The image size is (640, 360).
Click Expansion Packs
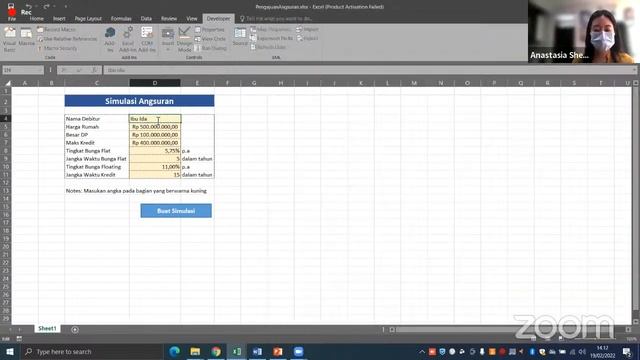pos(271,38)
